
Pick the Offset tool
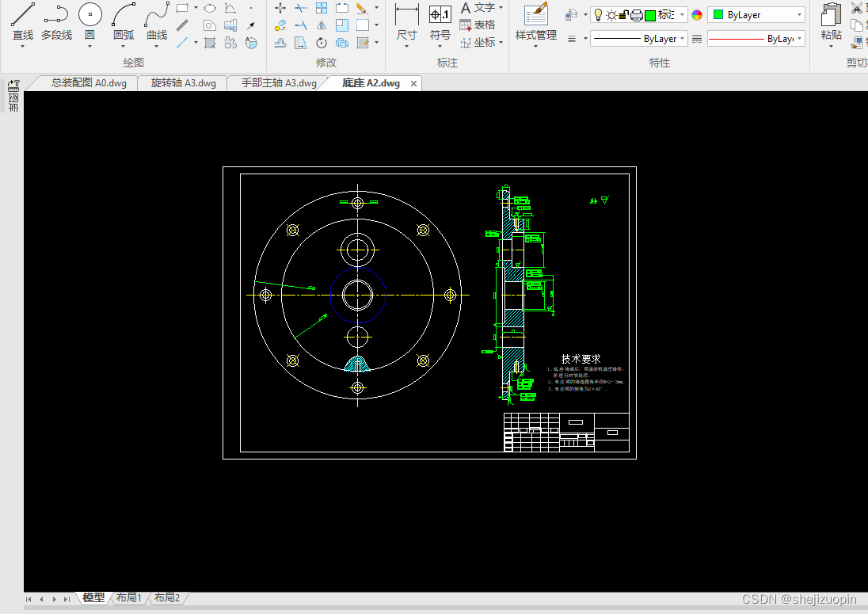point(280,44)
